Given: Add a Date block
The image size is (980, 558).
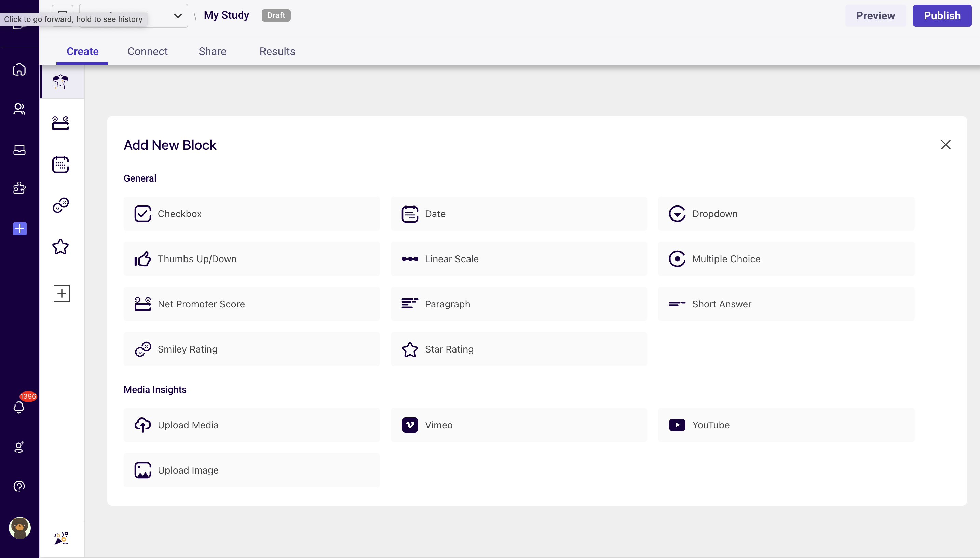Looking at the screenshot, I should tap(519, 214).
